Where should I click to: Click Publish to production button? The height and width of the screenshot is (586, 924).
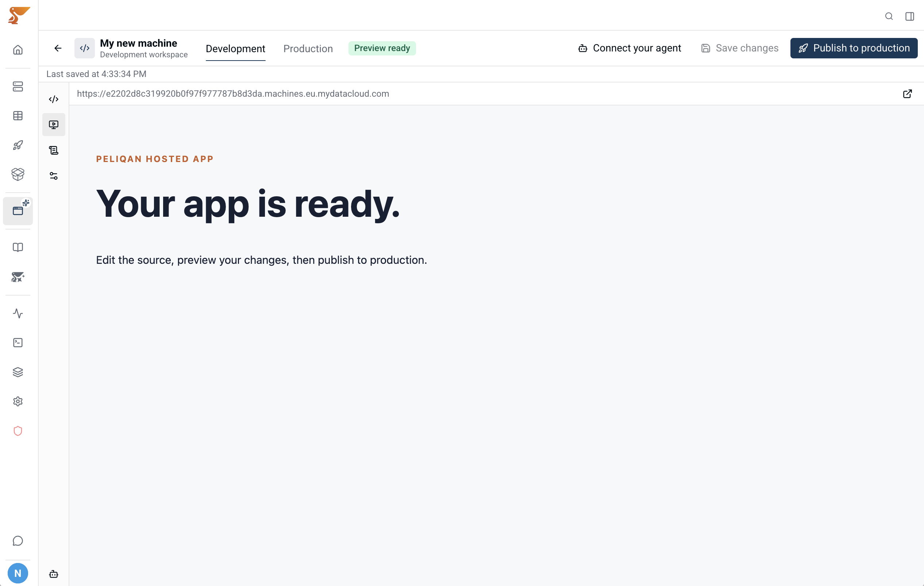pos(854,48)
